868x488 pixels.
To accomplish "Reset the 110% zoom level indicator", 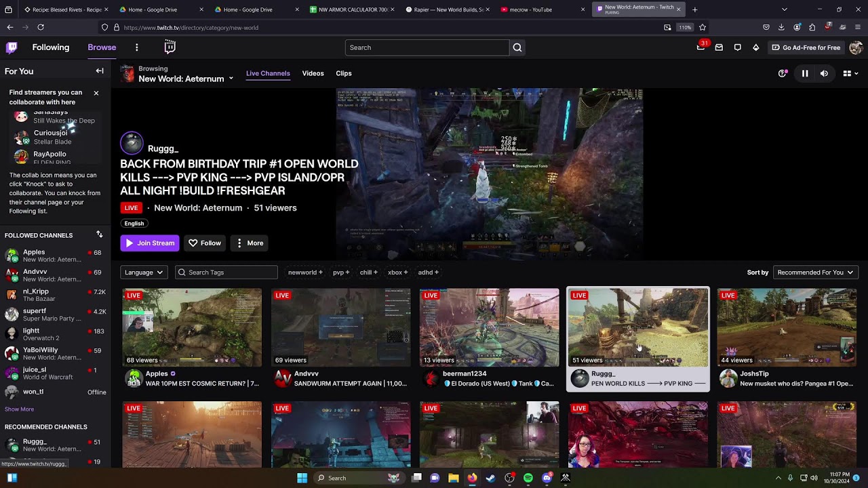I will (685, 27).
